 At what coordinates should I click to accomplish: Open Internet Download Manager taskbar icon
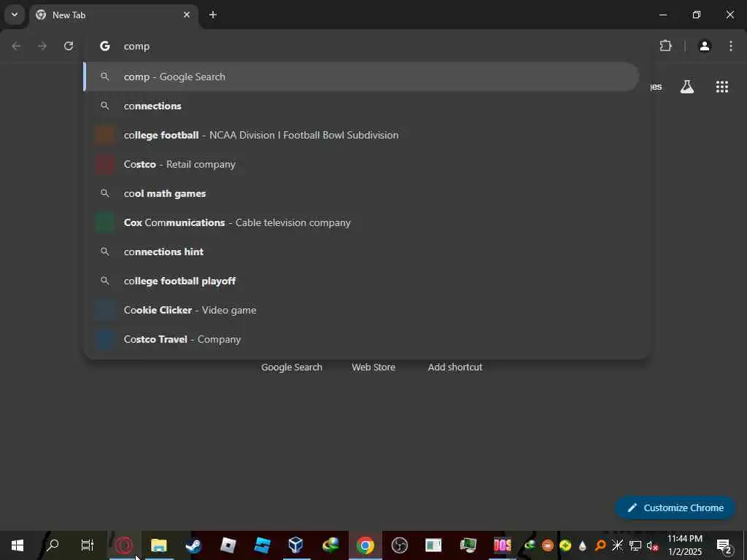click(330, 545)
